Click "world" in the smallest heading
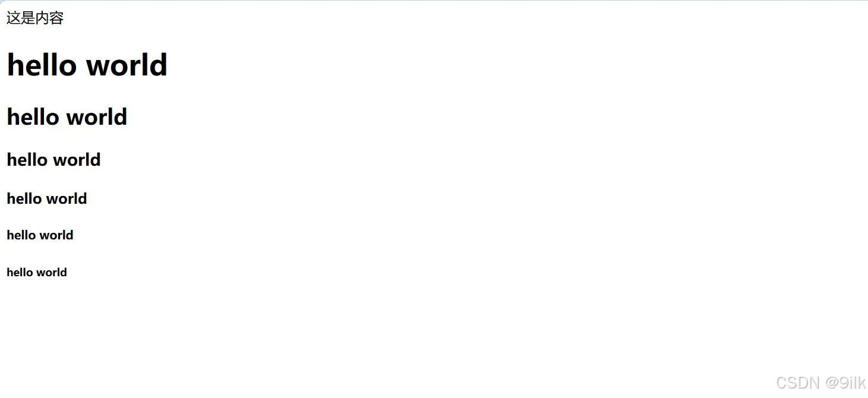This screenshot has width=868, height=398. pos(52,273)
